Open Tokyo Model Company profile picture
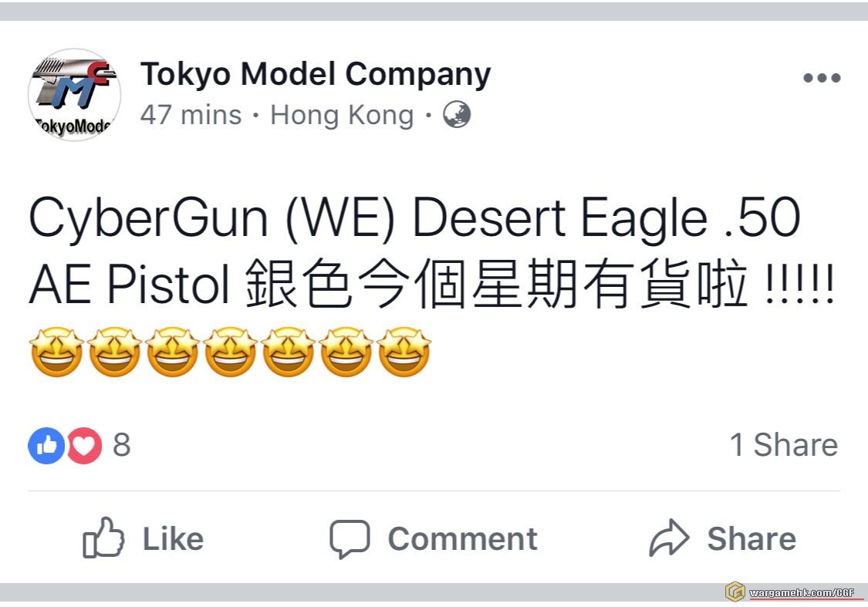868x607 pixels. (x=74, y=95)
